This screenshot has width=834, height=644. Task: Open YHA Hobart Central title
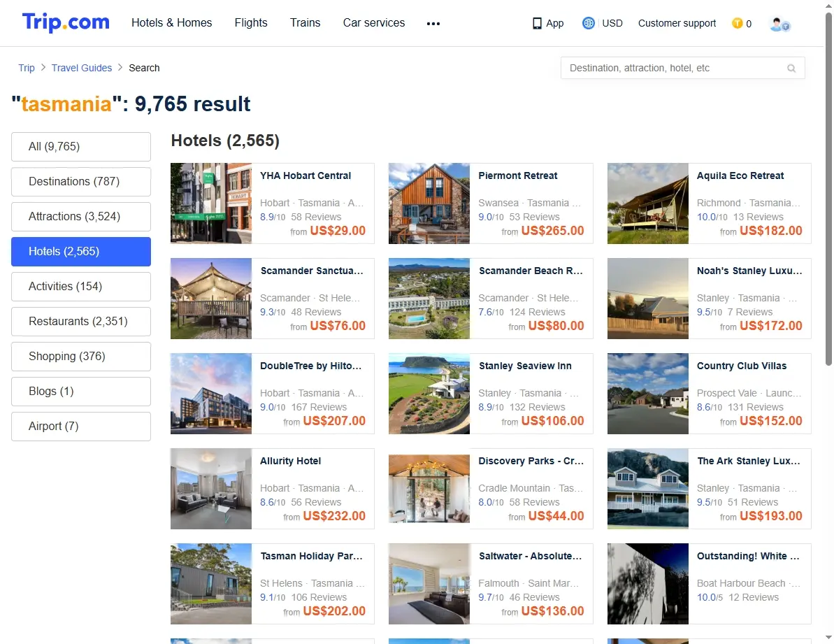[305, 176]
